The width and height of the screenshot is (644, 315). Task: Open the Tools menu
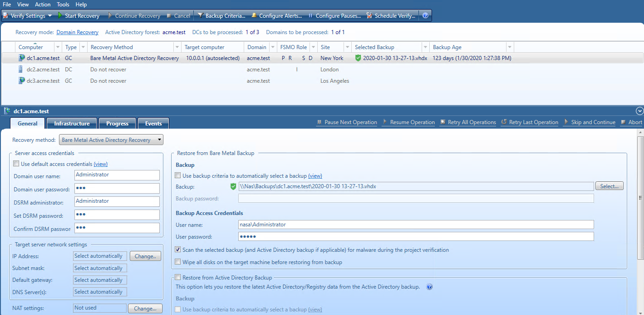click(x=63, y=4)
